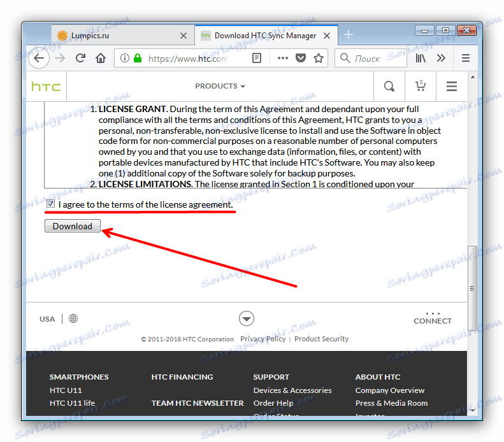Click the LICENSE GRANT heading text
Viewport: 504px width, 442px height.
point(132,109)
